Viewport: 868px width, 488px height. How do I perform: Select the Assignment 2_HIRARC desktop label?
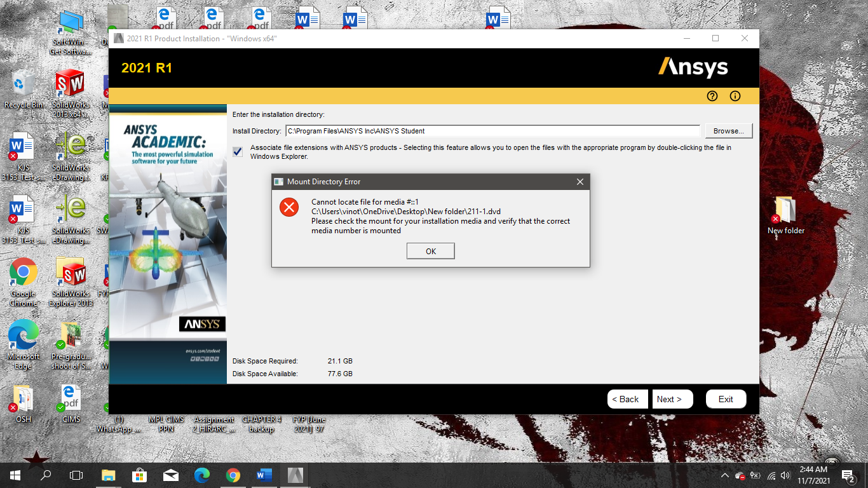(x=214, y=424)
